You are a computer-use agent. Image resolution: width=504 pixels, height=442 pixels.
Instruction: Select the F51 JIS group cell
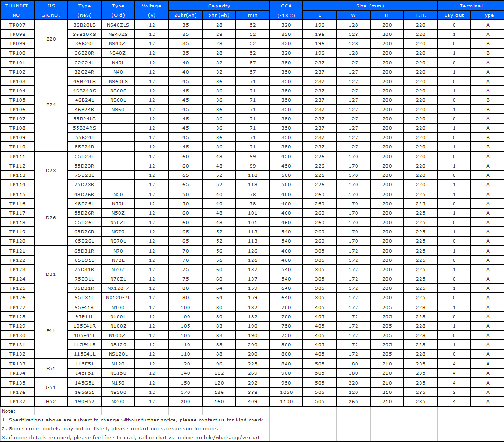tap(51, 368)
